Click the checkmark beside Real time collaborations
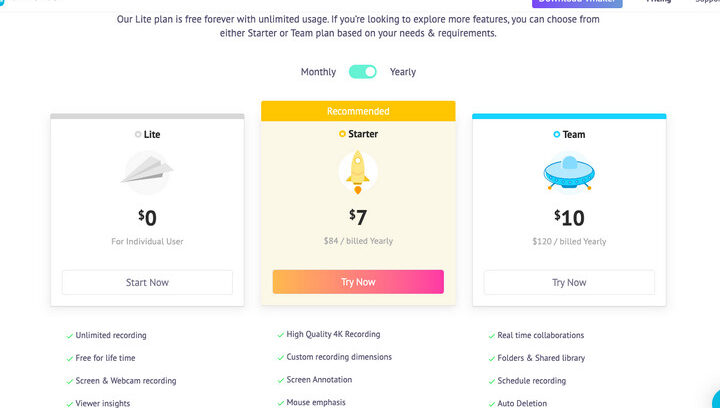This screenshot has height=408, width=720. click(x=490, y=336)
